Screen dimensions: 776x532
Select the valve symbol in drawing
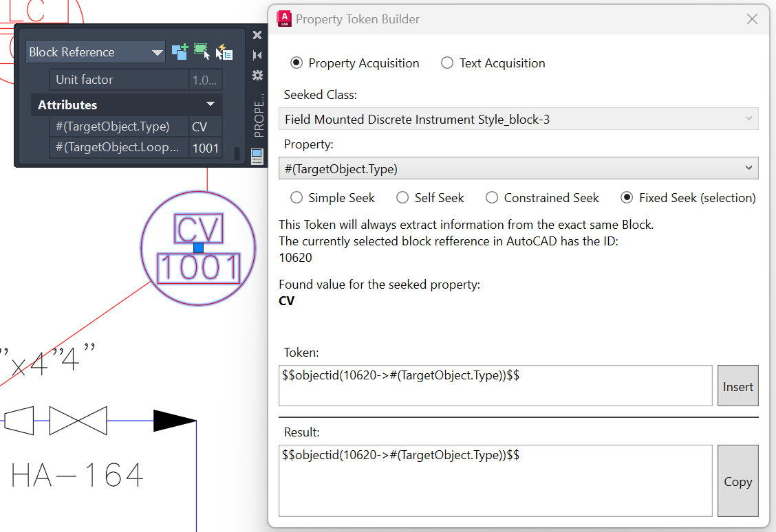pos(78,421)
